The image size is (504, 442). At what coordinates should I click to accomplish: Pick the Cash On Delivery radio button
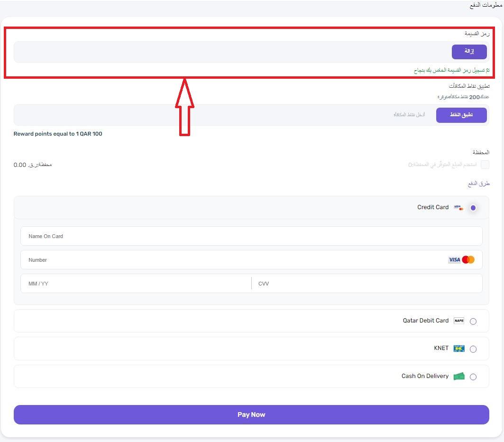pyautogui.click(x=473, y=377)
